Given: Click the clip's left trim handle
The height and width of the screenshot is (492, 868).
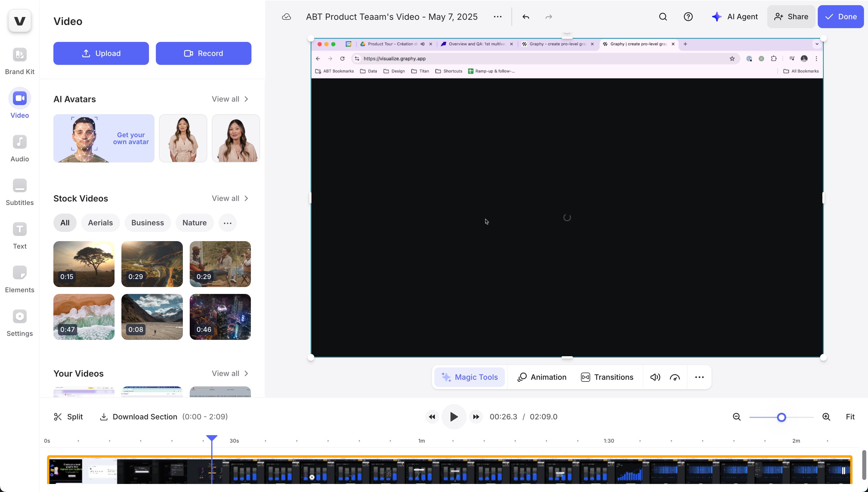Looking at the screenshot, I should (x=56, y=471).
